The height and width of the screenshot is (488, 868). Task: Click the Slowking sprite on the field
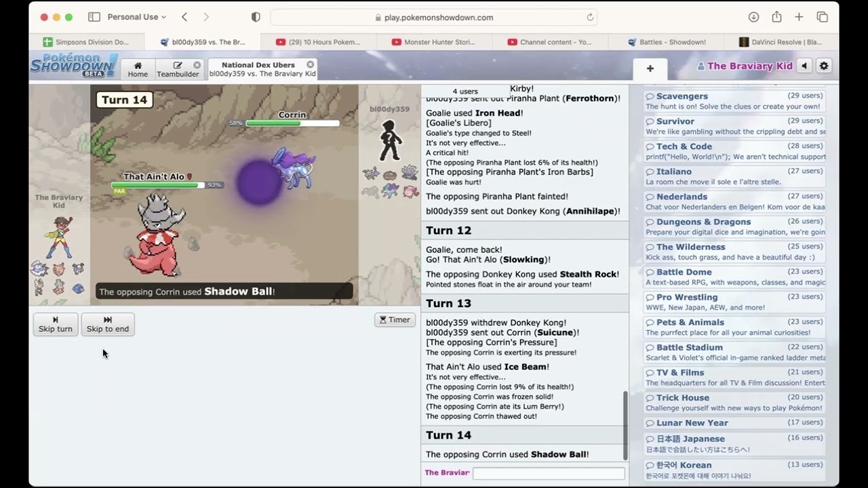tap(157, 235)
